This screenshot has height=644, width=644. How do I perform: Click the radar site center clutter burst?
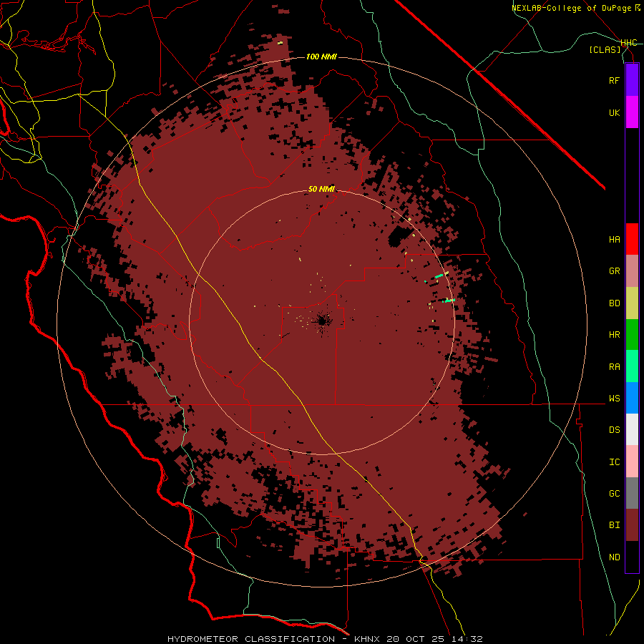[321, 320]
